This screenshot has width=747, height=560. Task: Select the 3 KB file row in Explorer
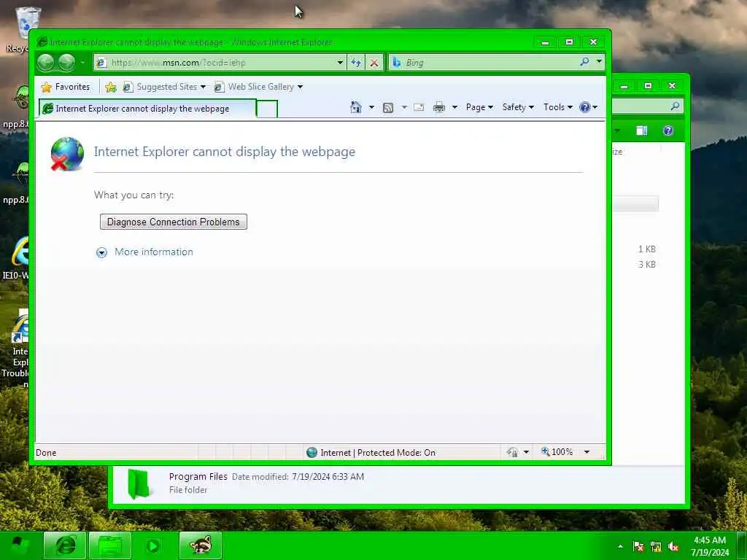647,264
